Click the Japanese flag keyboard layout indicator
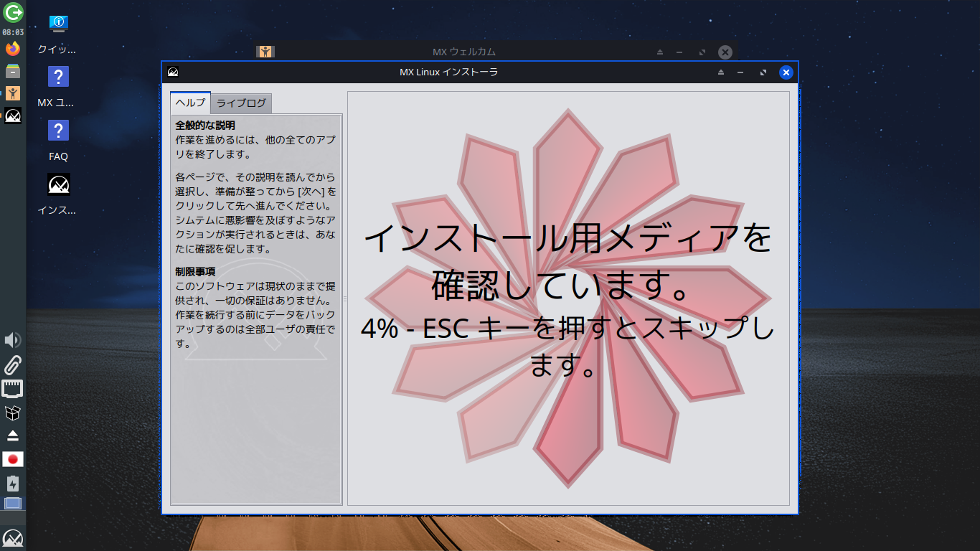The width and height of the screenshot is (980, 551). [x=13, y=459]
